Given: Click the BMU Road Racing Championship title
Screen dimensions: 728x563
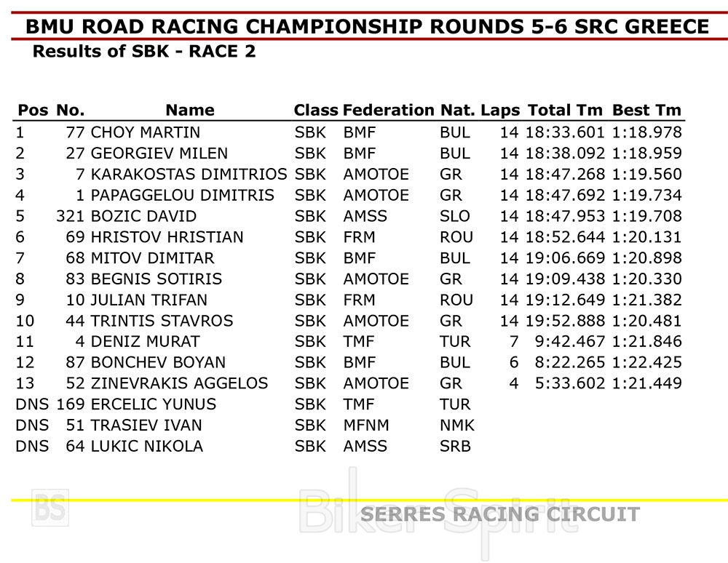Looking at the screenshot, I should pos(367,27).
